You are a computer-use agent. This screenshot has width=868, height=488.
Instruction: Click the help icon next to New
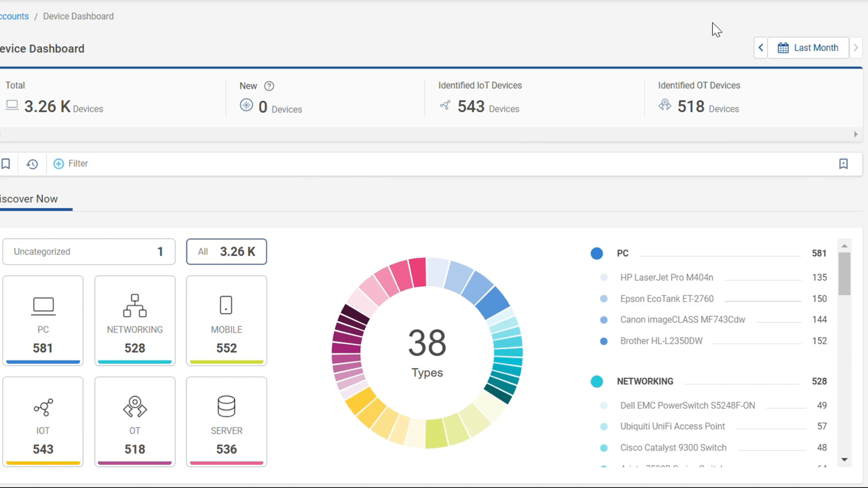click(269, 86)
